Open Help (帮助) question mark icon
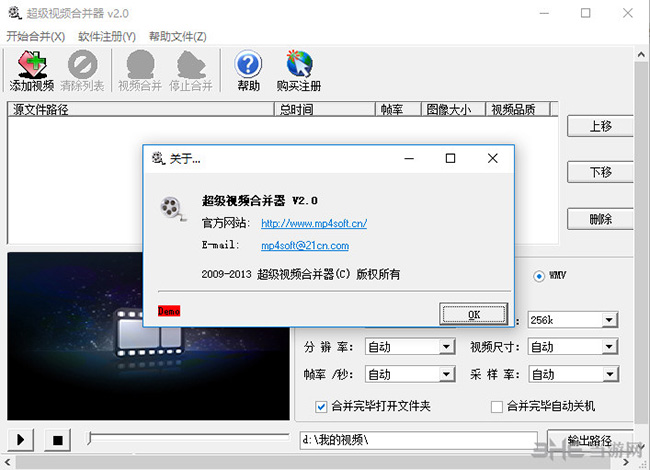 click(x=248, y=64)
